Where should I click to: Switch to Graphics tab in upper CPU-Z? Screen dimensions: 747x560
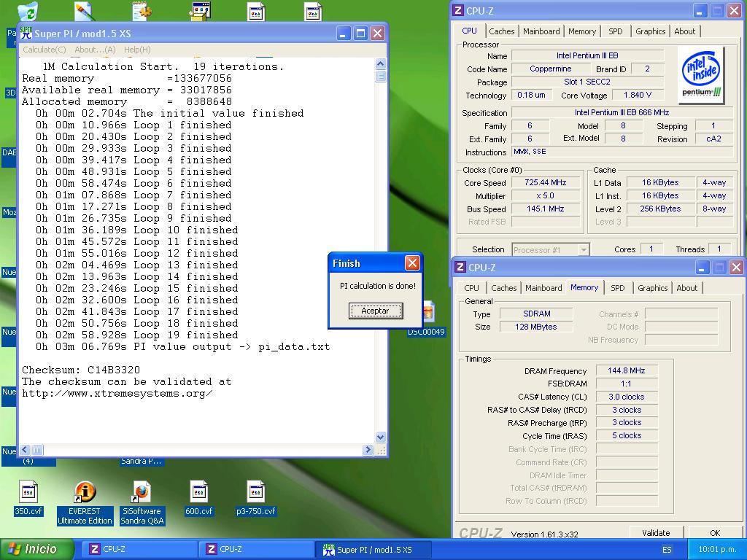point(650,31)
